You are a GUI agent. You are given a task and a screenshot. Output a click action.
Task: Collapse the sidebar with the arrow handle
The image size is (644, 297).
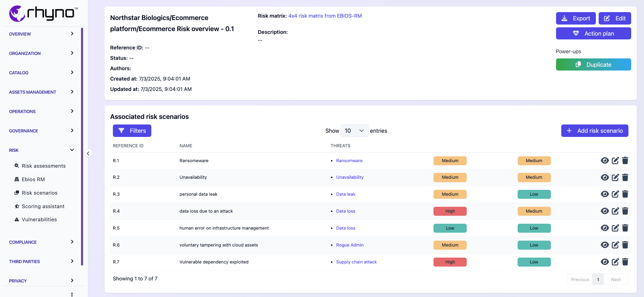88,153
